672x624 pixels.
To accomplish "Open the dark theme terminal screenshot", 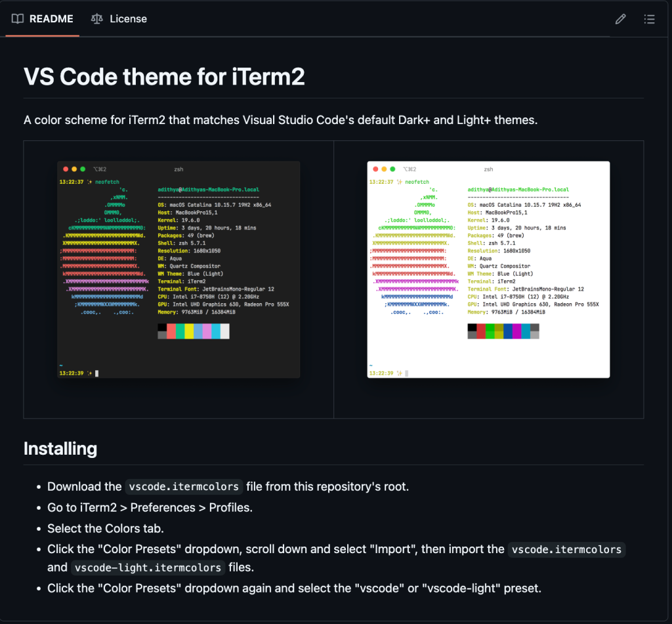I will 178,270.
